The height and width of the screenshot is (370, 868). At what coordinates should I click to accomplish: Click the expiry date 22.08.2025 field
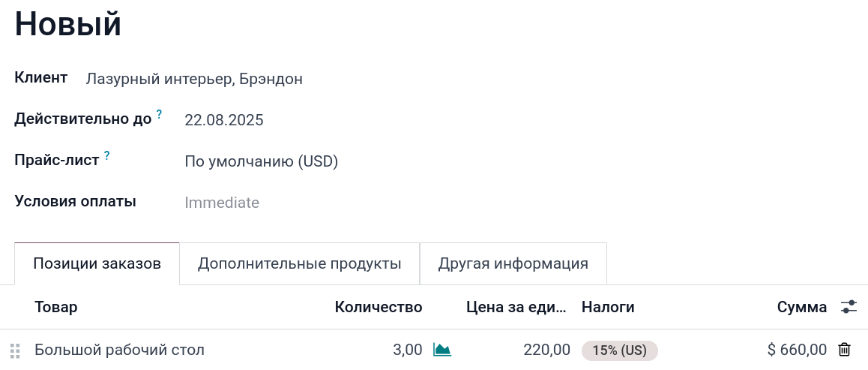224,120
